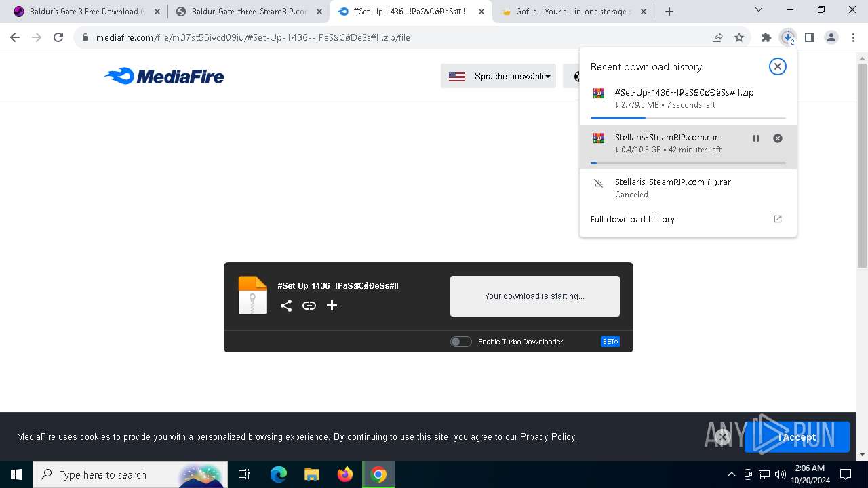Open Windows Start menu

[x=16, y=474]
